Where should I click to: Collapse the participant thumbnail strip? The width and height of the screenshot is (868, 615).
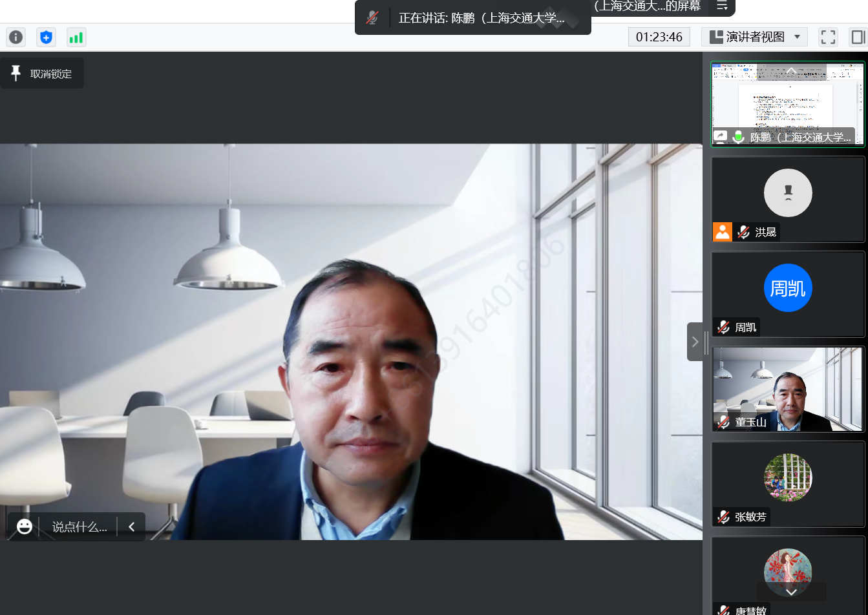pos(695,342)
